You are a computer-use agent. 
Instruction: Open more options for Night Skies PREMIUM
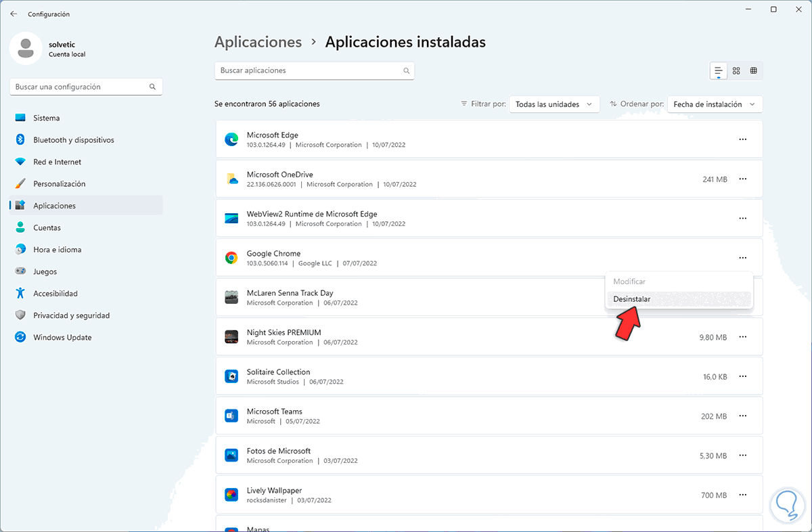pyautogui.click(x=742, y=336)
